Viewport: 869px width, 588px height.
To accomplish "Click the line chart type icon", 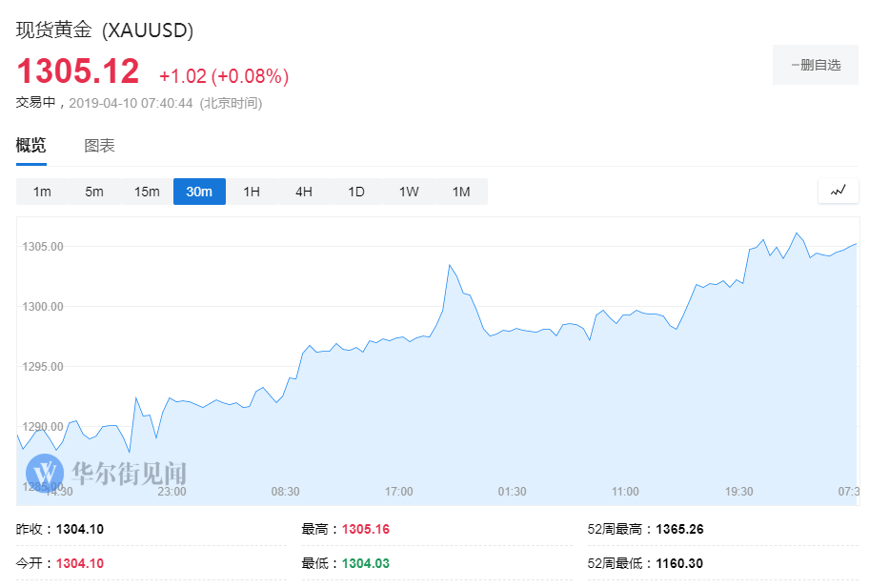I will (x=838, y=191).
